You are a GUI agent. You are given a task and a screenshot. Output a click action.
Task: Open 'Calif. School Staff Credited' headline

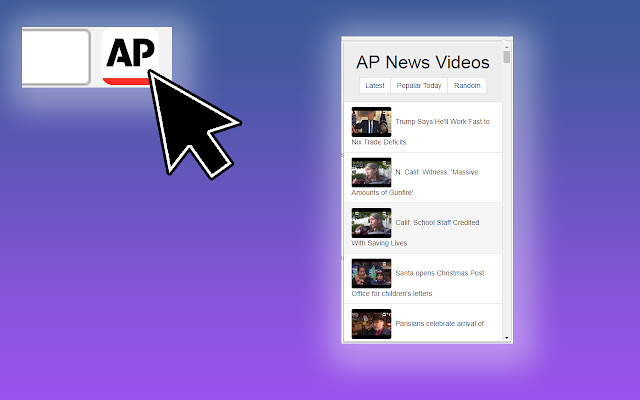[437, 222]
